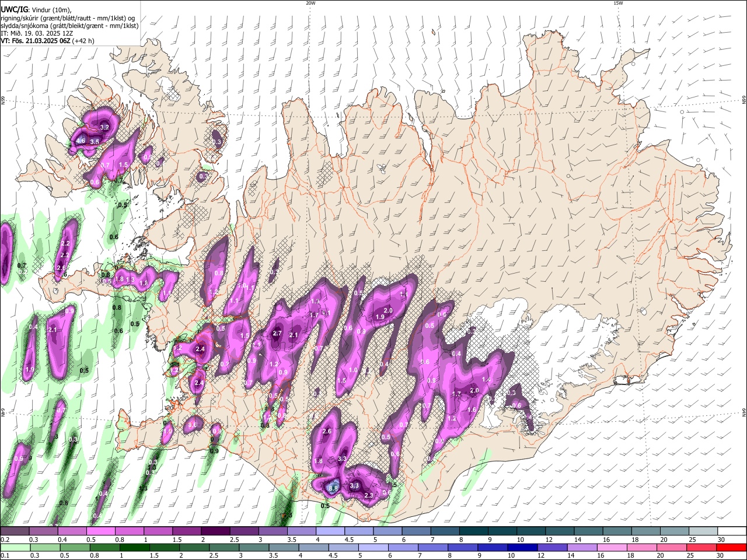This screenshot has width=747, height=560.
Task: Click the 0.2 label in the snow legend
Action: (4, 540)
